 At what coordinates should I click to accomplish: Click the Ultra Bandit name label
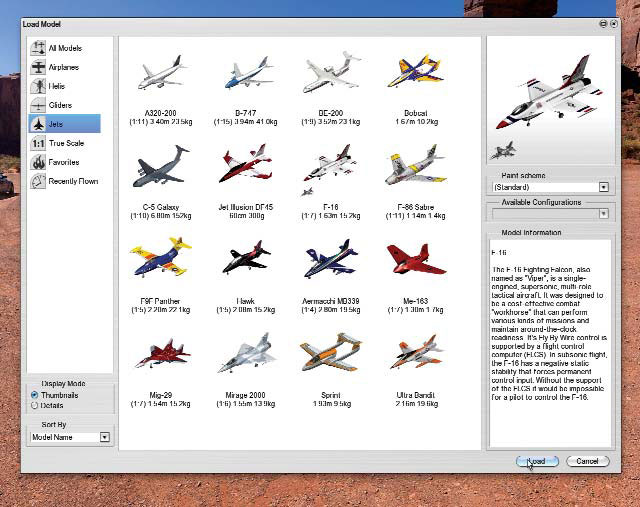coord(416,395)
